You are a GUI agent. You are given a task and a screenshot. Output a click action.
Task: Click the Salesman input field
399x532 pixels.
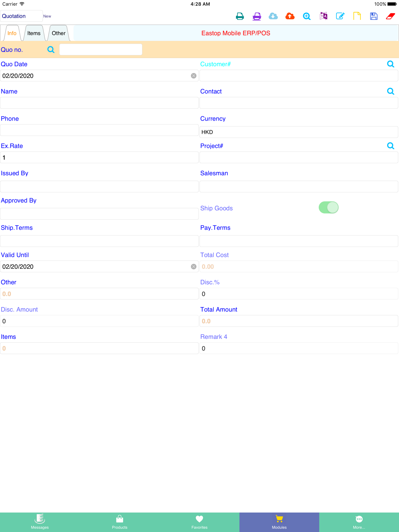click(299, 187)
